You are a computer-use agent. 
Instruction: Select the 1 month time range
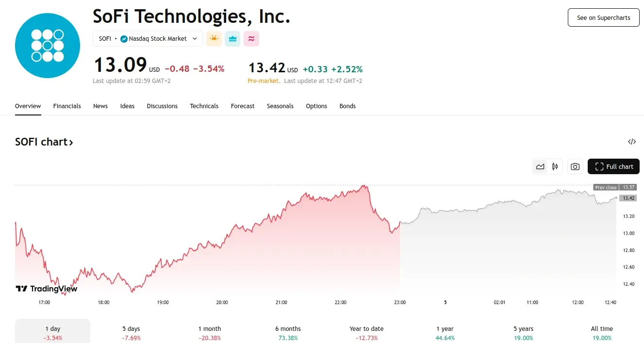pos(210,332)
